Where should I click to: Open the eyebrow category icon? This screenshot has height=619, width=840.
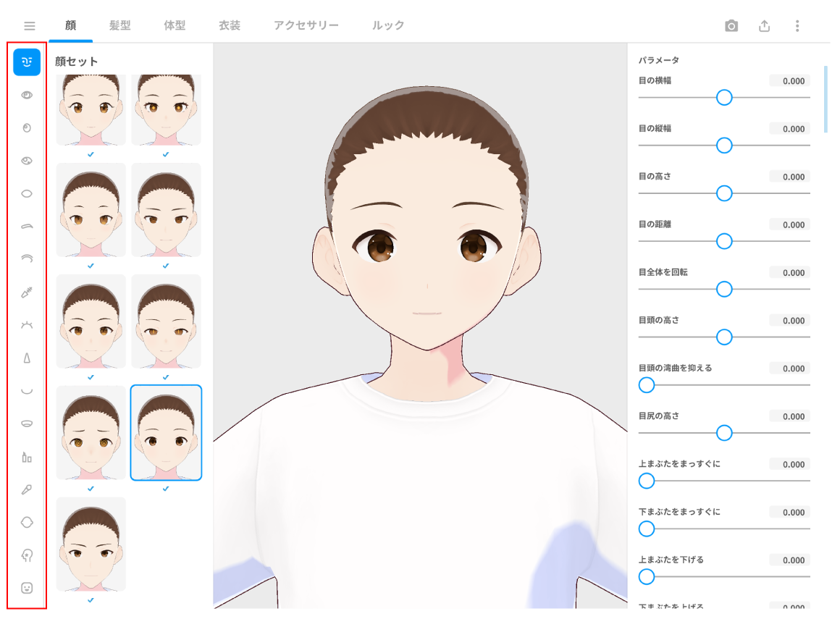pyautogui.click(x=27, y=227)
